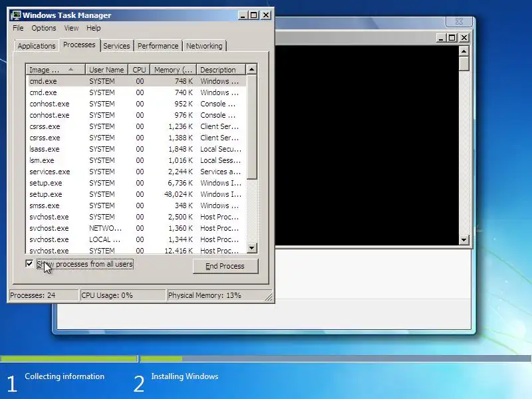Close the Windows Task Manager window

[x=266, y=15]
